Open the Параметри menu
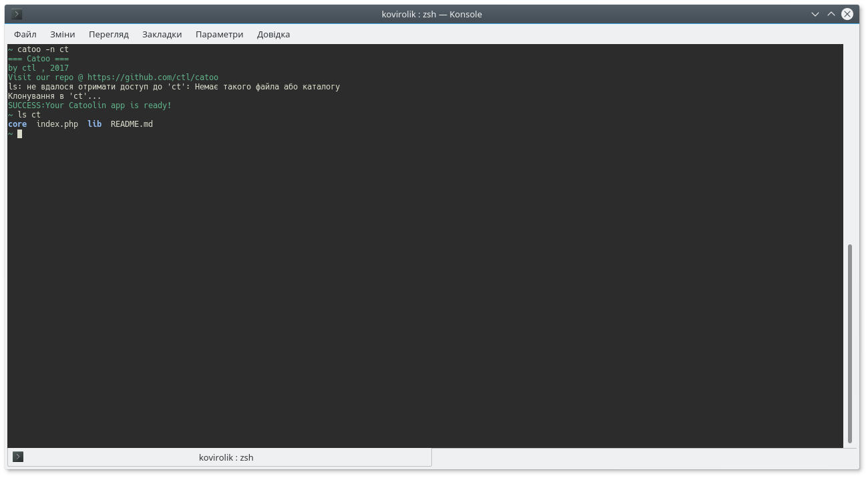 pyautogui.click(x=220, y=34)
